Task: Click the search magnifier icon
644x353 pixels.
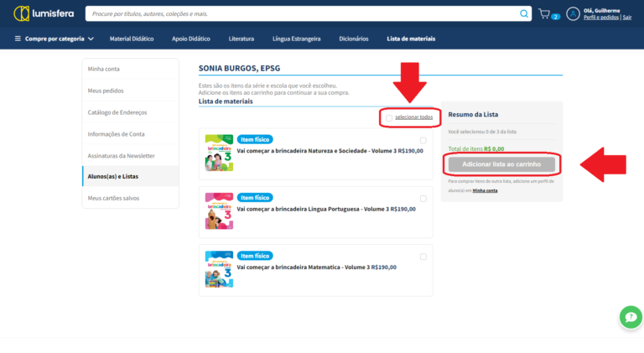Action: pos(524,14)
